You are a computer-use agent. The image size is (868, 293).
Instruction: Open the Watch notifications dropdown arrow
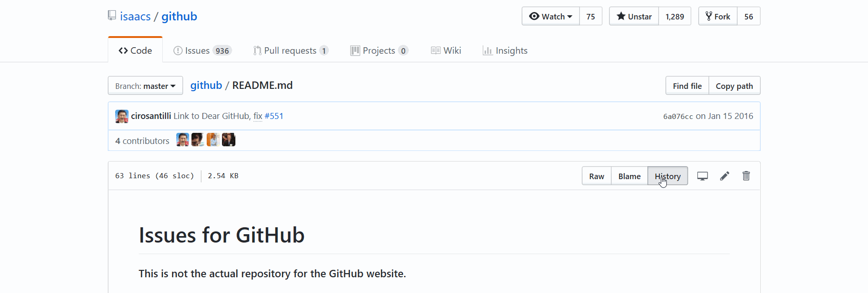click(x=569, y=16)
